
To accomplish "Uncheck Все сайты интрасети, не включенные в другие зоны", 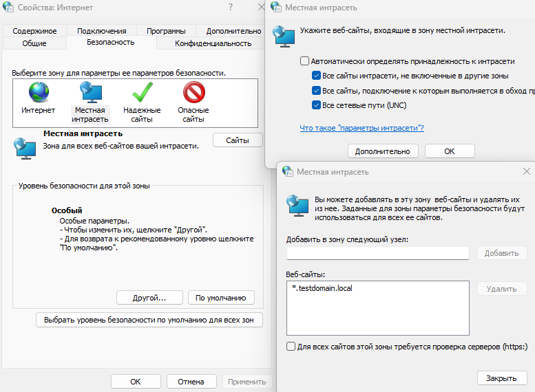I will (x=316, y=76).
